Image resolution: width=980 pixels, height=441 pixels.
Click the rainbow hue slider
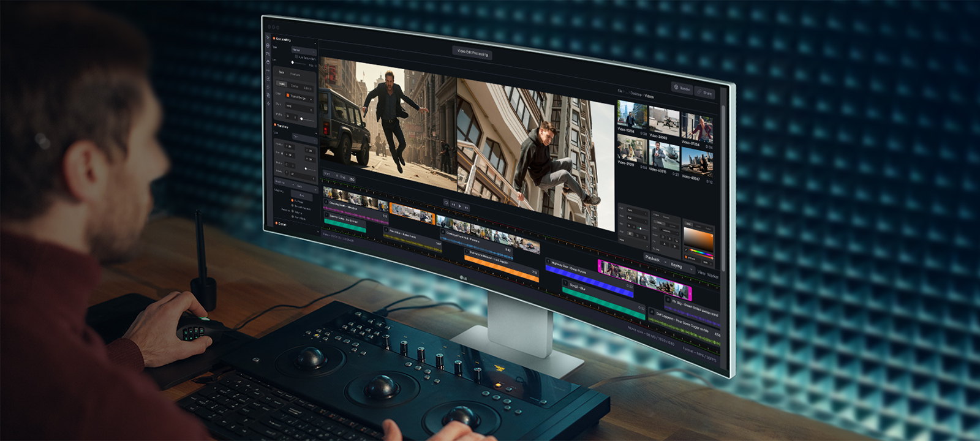(x=701, y=251)
